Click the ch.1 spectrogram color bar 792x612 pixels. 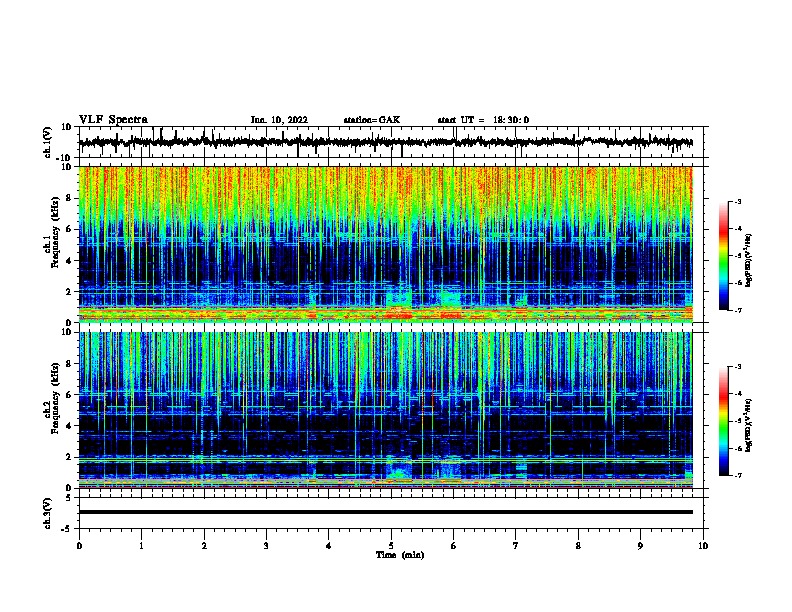tap(724, 256)
